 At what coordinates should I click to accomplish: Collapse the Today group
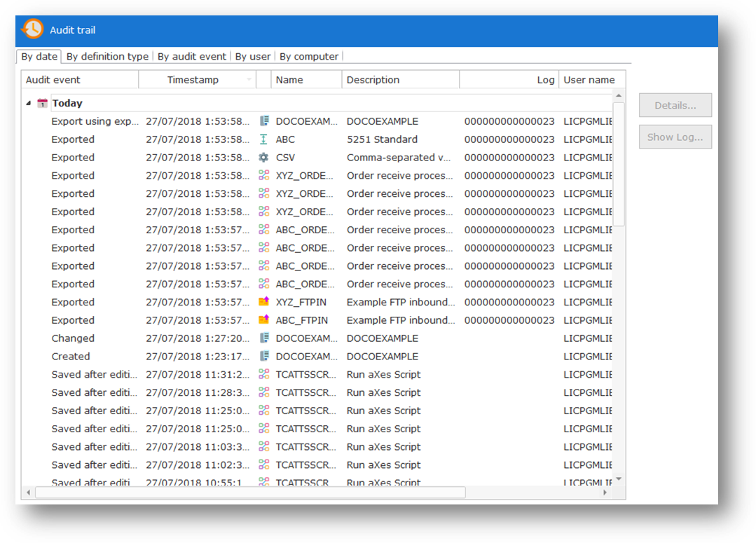29,103
